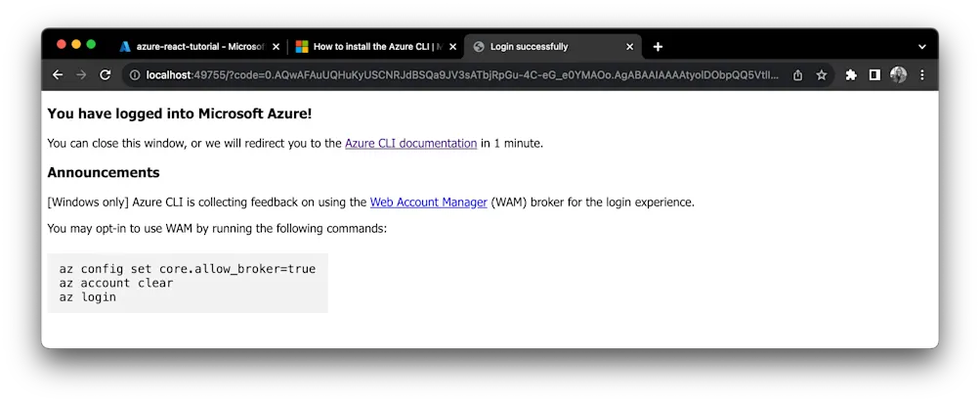Screen dimensions: 980x403
Task: Click the 'az account clear' command line
Action: point(116,283)
